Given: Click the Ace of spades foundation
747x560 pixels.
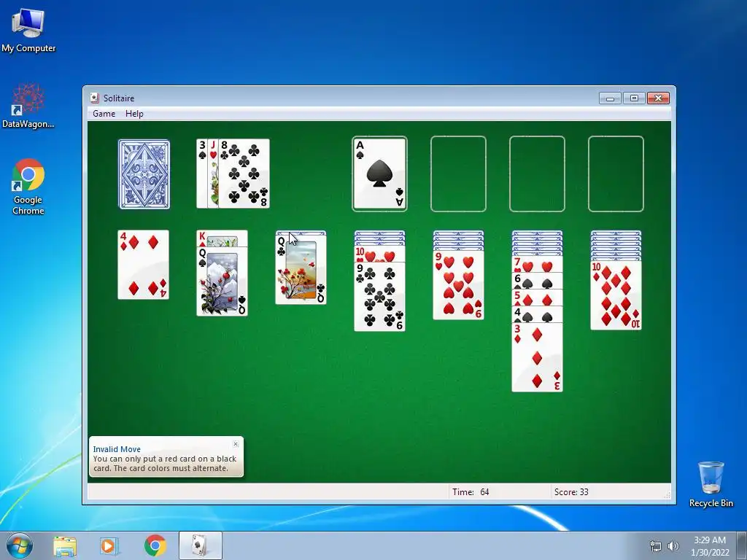Looking at the screenshot, I should 379,174.
